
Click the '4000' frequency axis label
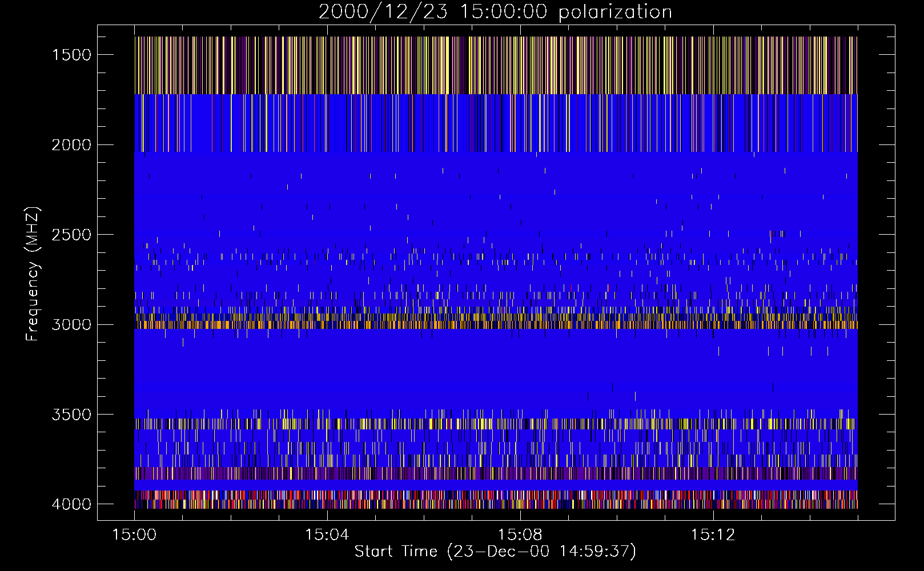pyautogui.click(x=71, y=504)
